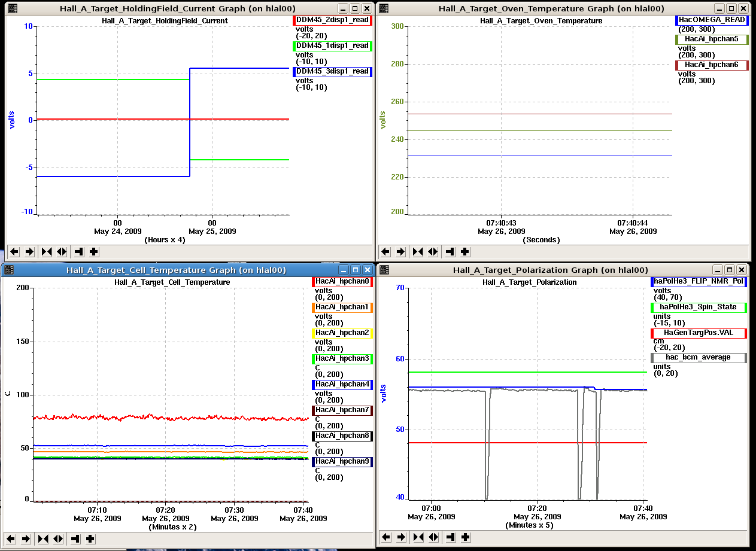Click the outward-arrows time expand icon in Cell_Temperature

(x=58, y=538)
